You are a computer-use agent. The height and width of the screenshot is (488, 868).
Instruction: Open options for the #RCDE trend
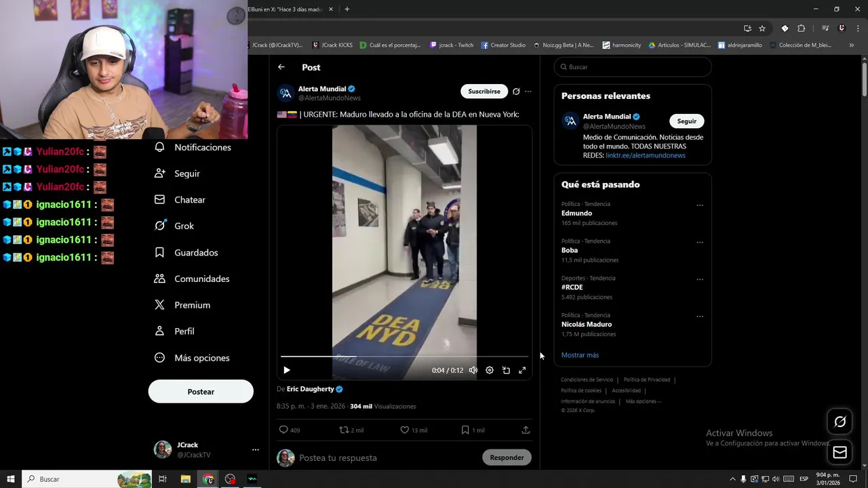700,279
